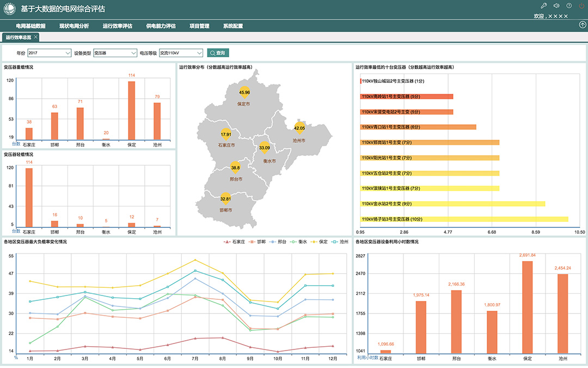Click the 查询 search button
This screenshot has height=368, width=588.
[218, 53]
